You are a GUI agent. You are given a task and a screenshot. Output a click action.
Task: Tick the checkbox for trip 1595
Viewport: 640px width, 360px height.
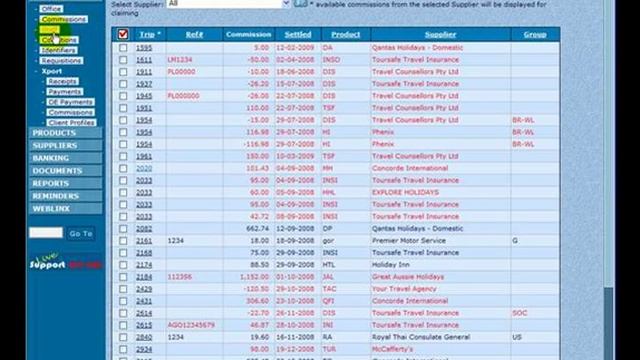(123, 48)
